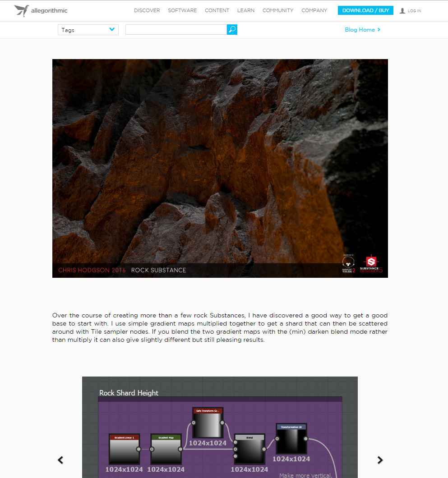
Task: Click the rock substance hero image
Action: point(220,168)
